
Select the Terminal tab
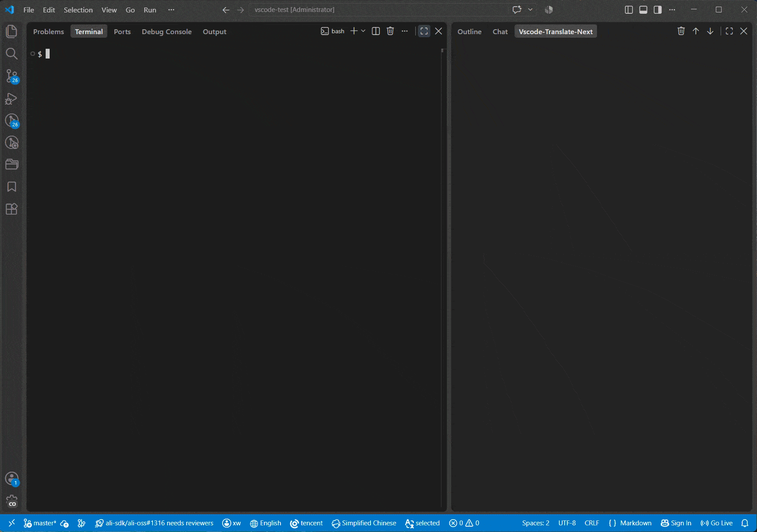coord(89,31)
